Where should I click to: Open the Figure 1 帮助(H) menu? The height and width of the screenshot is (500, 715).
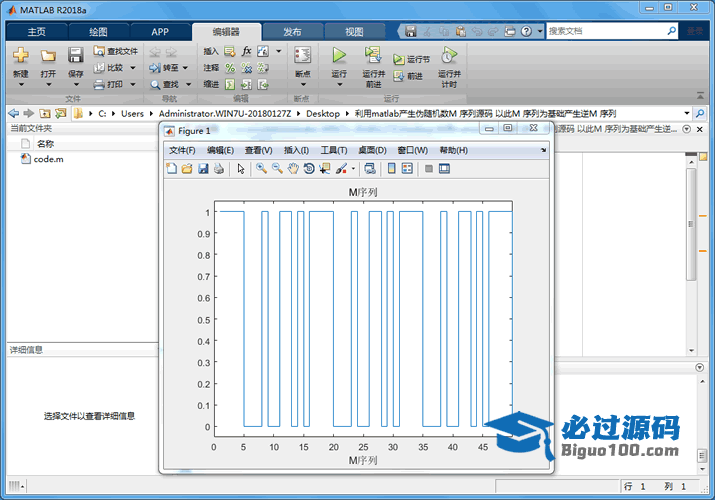click(x=453, y=150)
